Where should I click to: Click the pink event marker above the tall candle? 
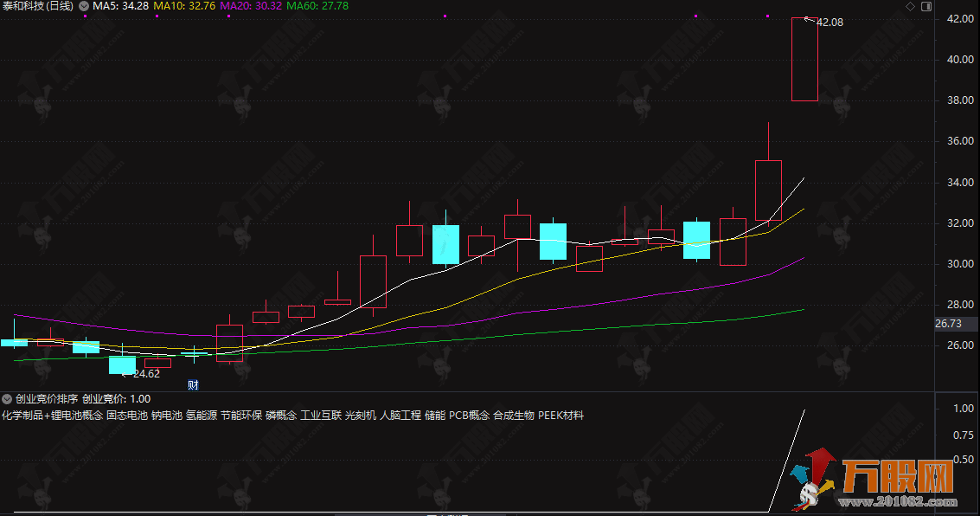[767, 16]
